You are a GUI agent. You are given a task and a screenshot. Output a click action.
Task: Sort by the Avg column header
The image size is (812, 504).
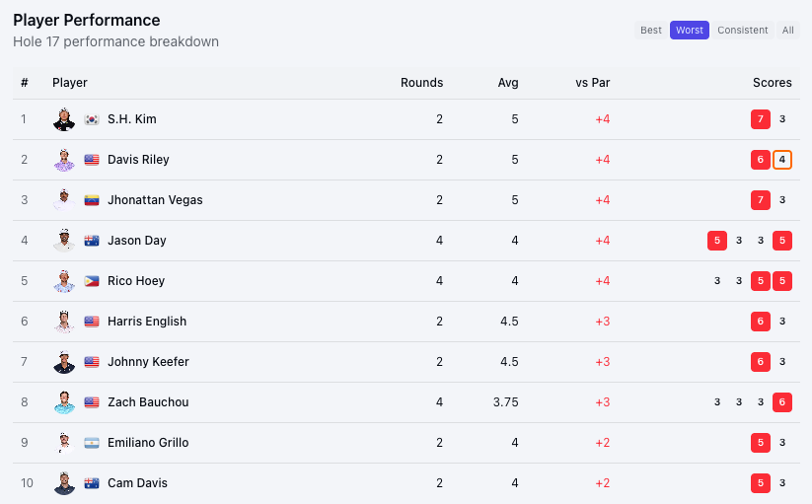pyautogui.click(x=508, y=83)
